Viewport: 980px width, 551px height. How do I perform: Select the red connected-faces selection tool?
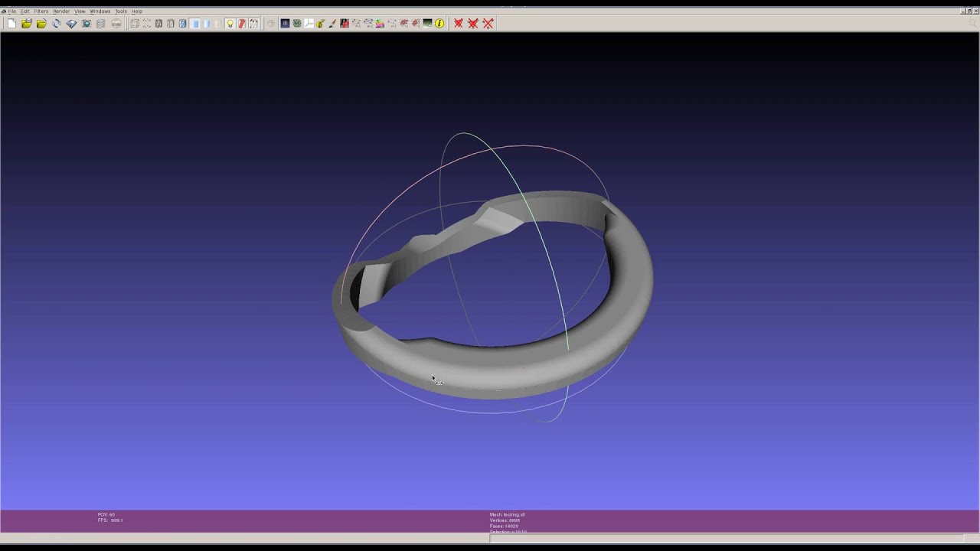(416, 24)
